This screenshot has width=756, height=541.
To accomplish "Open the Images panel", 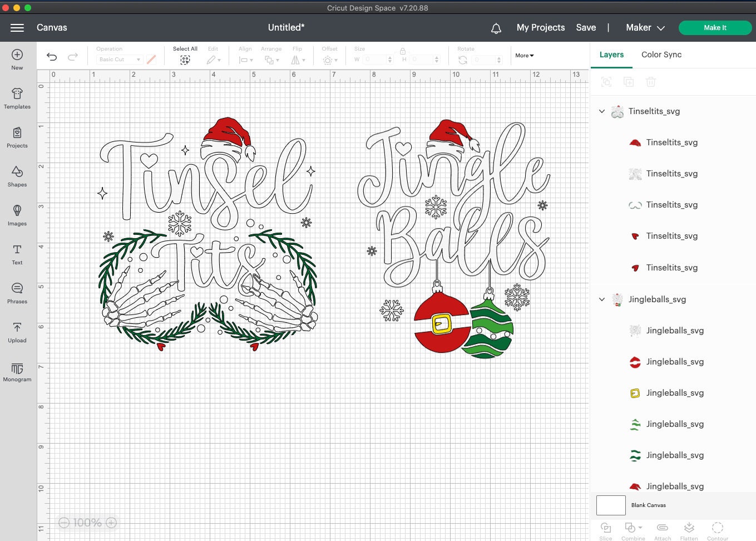I will (x=17, y=215).
